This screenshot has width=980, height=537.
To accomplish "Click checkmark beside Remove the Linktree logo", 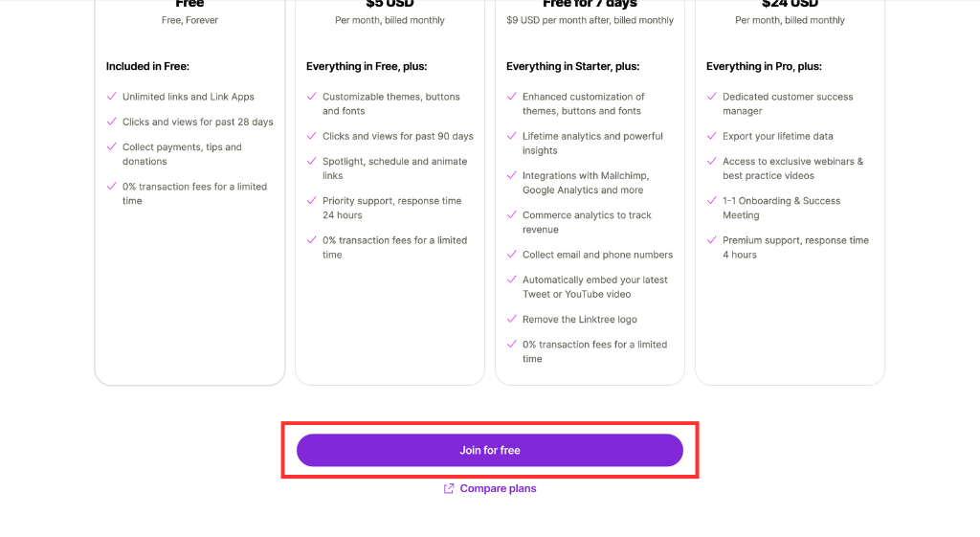I will click(x=512, y=319).
